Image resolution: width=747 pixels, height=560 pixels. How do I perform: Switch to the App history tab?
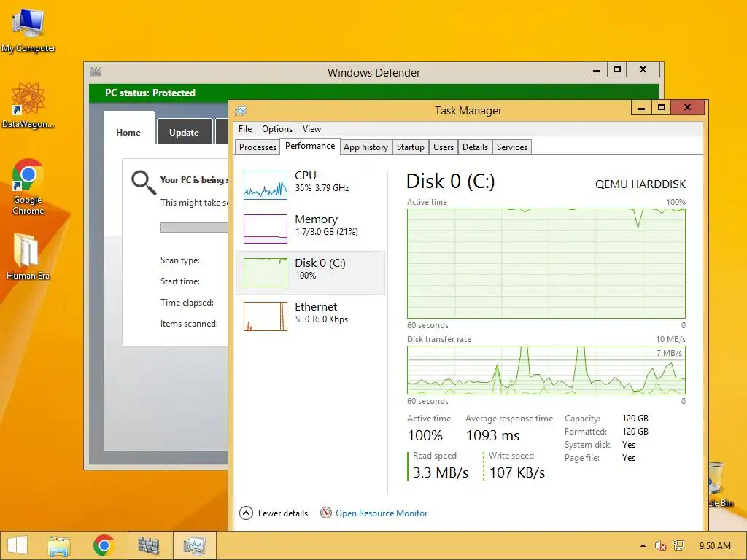coord(366,147)
